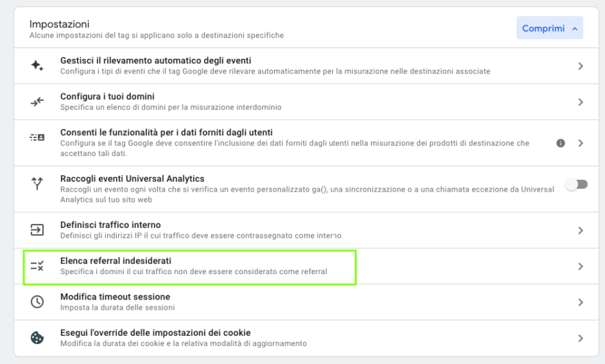
Task: Click the clock icon for session timeout
Action: [x=37, y=302]
